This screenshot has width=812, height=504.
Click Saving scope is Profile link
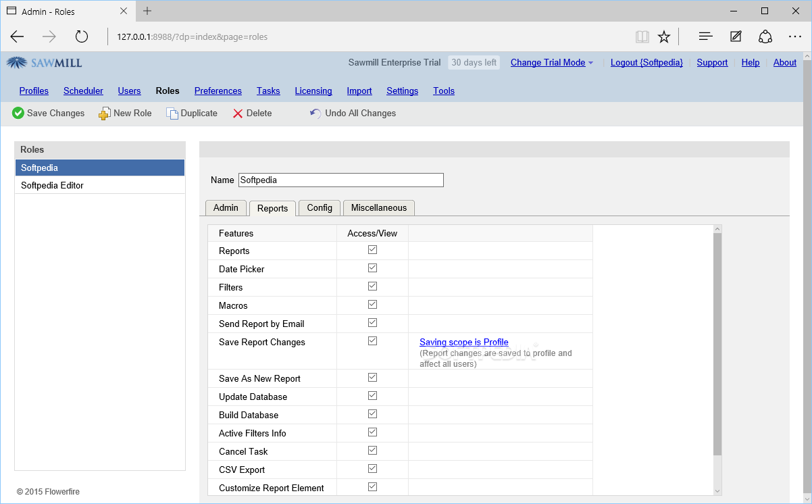tap(464, 343)
